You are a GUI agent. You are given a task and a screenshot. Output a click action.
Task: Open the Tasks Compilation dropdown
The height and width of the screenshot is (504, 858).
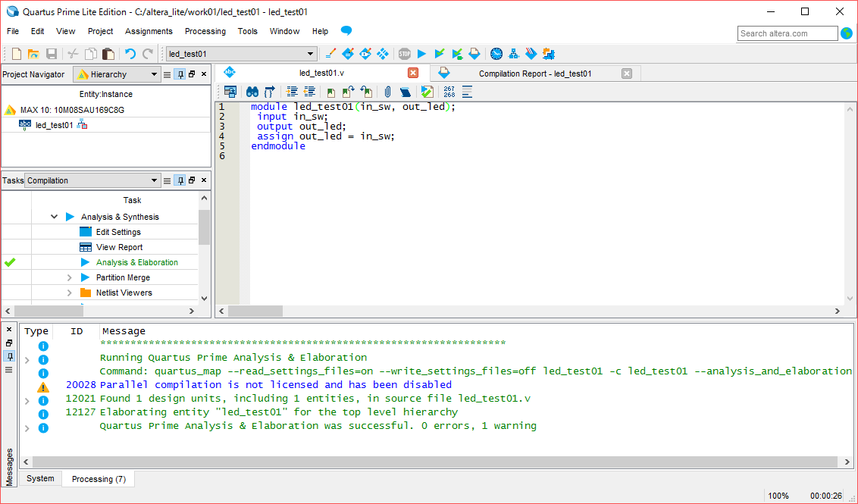[92, 180]
